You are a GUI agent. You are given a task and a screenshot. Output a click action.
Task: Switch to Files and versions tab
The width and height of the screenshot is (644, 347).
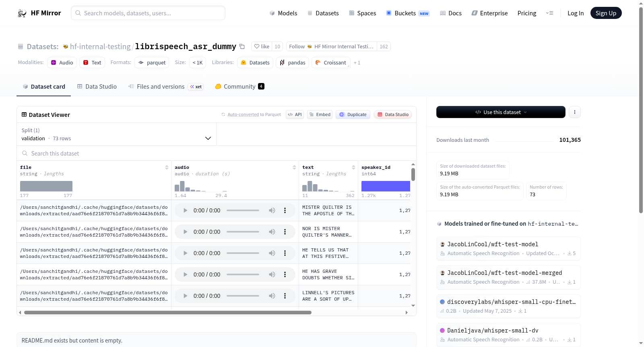click(166, 87)
